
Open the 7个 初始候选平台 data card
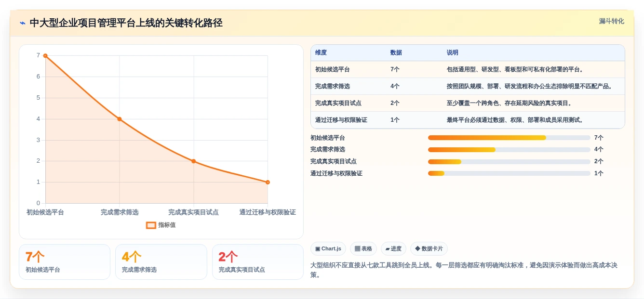pos(65,262)
